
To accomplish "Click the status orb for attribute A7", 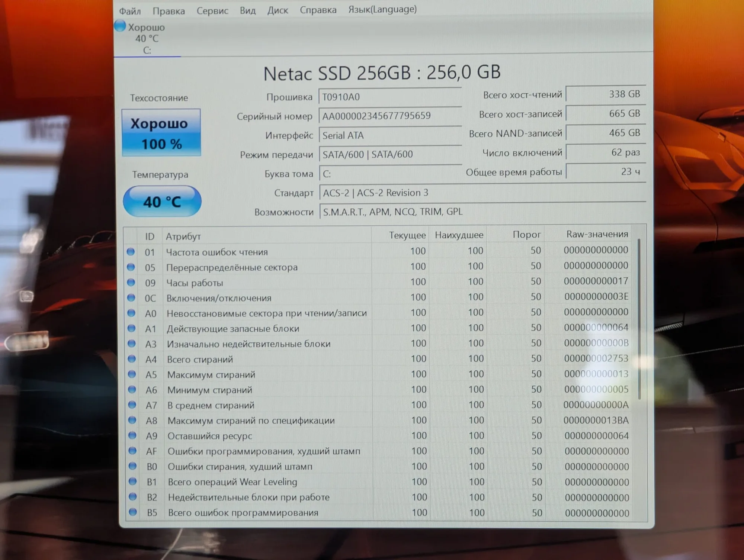I will (132, 405).
